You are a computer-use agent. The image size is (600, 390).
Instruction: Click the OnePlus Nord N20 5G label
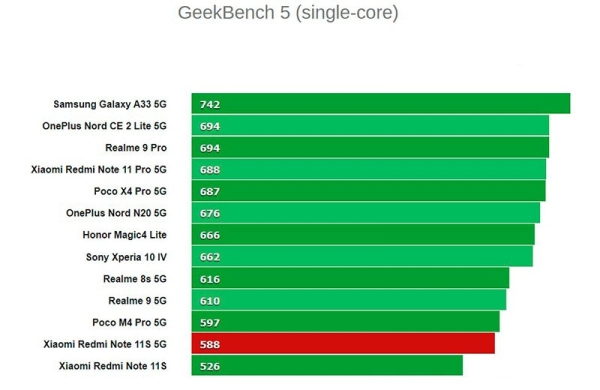116,213
